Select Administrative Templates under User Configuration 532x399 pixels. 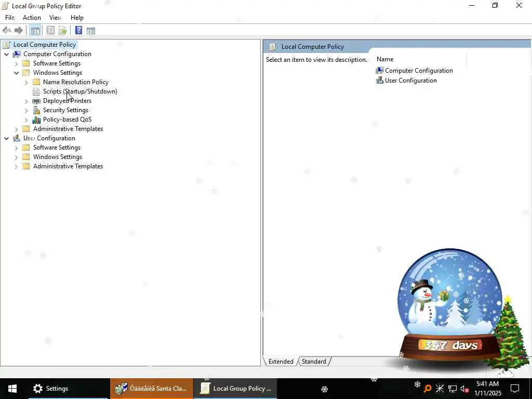pos(68,166)
